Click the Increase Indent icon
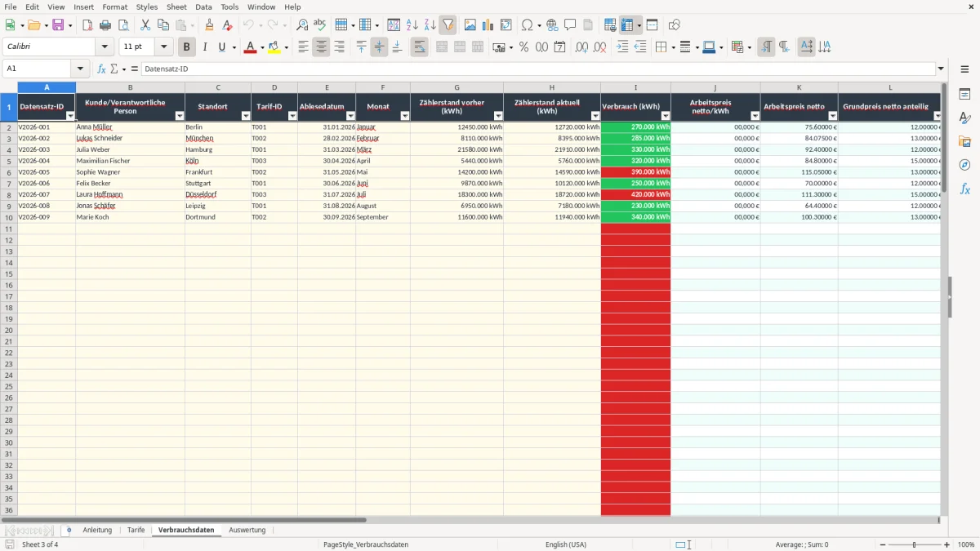 622,47
